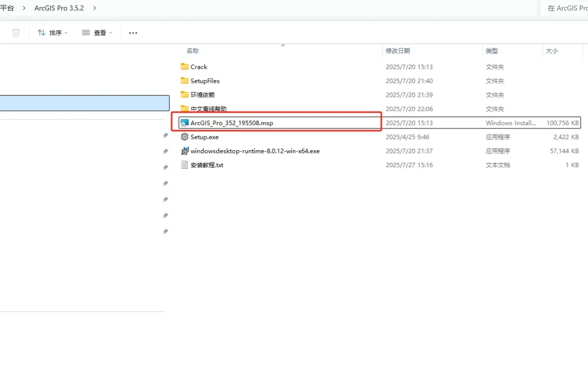Click the 文本文档 type cell
The width and height of the screenshot is (588, 386).
click(498, 164)
